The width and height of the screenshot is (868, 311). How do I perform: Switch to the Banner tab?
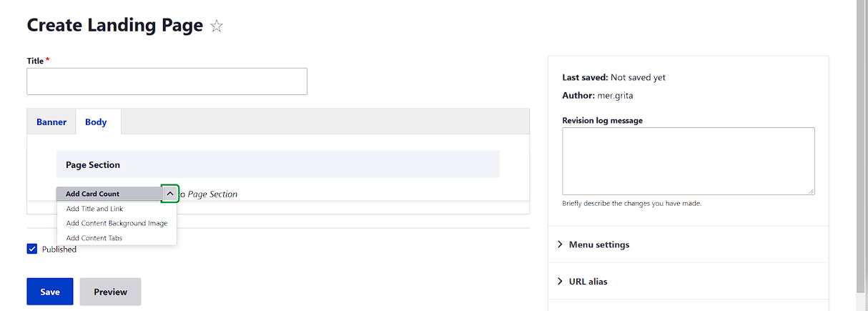coord(51,122)
